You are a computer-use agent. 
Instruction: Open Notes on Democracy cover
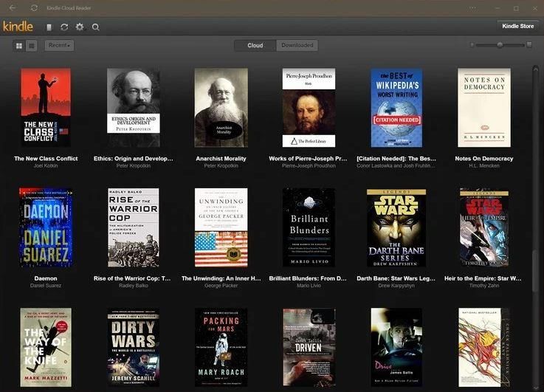tap(484, 107)
